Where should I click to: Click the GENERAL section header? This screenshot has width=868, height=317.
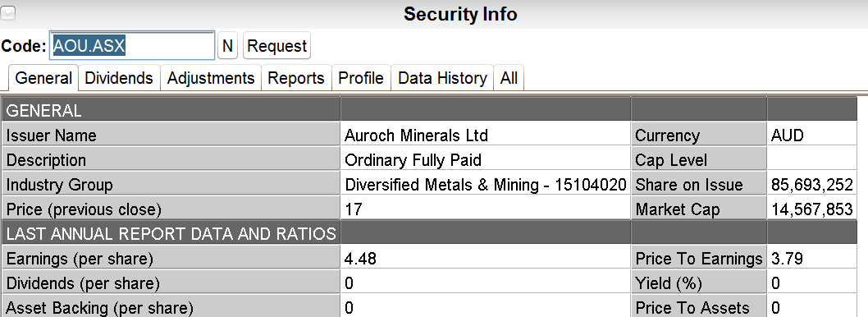click(171, 110)
